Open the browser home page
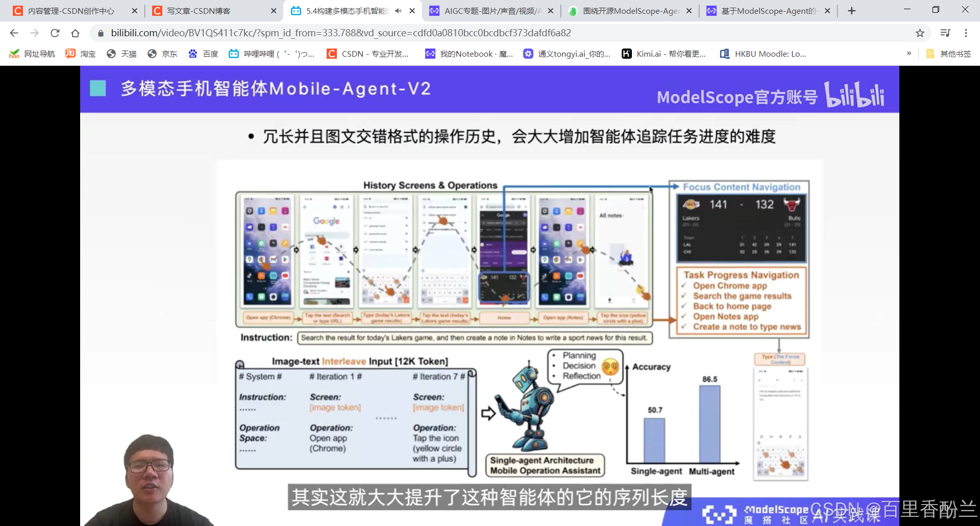980x526 pixels. 75,33
